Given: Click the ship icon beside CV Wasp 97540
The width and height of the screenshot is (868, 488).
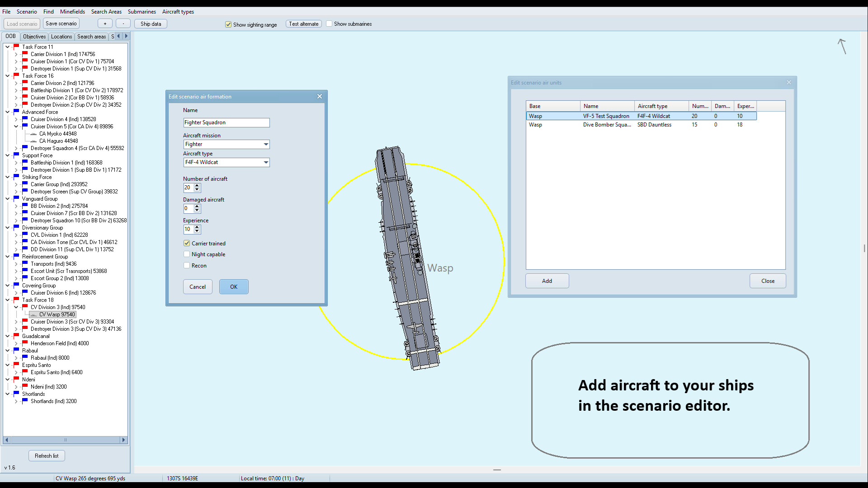Looking at the screenshot, I should 33,314.
